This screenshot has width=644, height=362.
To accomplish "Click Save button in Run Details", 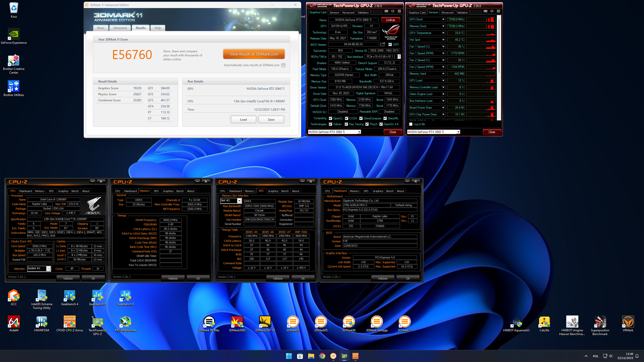I will click(271, 119).
